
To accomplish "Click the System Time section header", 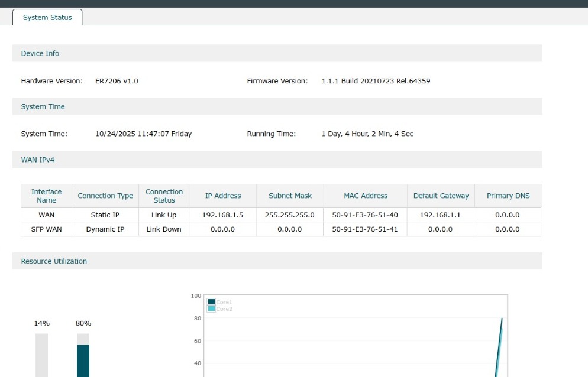I will coord(43,107).
